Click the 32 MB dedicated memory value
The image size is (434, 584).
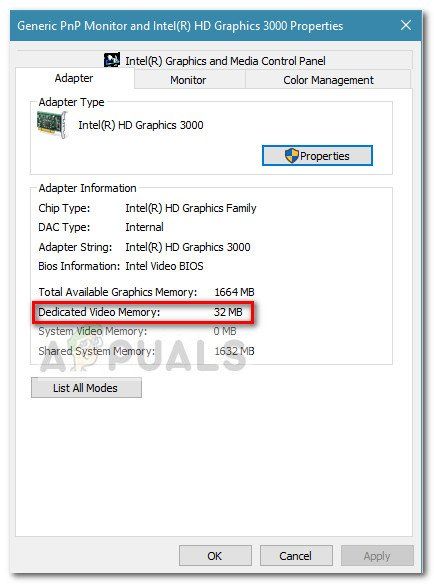click(x=228, y=312)
